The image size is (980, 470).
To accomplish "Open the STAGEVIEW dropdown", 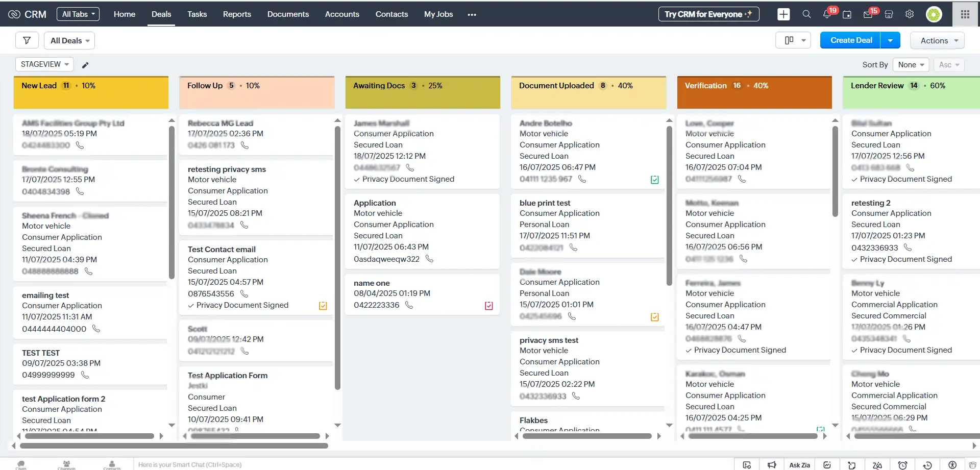I will click(44, 64).
